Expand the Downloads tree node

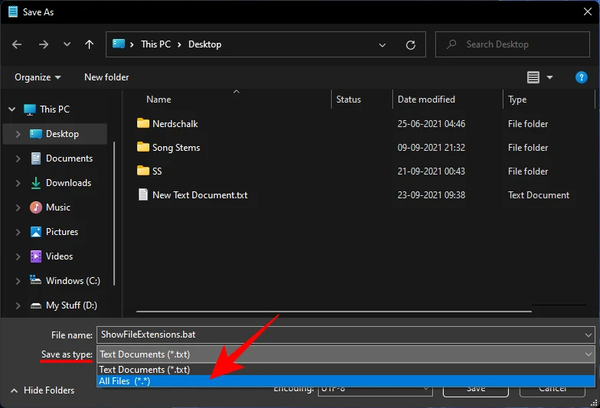18,183
